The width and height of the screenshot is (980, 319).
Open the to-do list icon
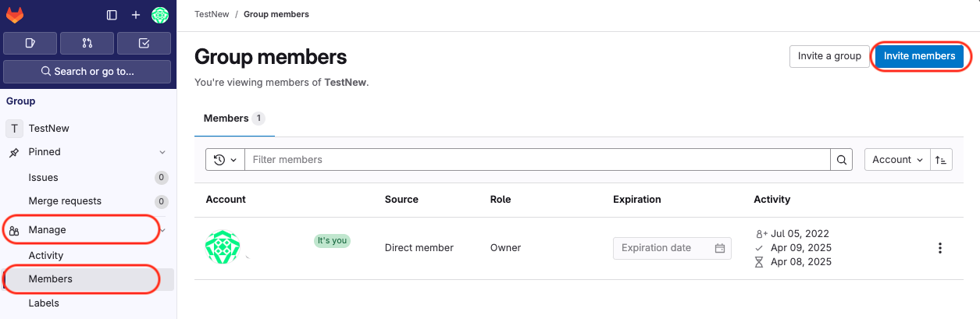click(x=144, y=43)
